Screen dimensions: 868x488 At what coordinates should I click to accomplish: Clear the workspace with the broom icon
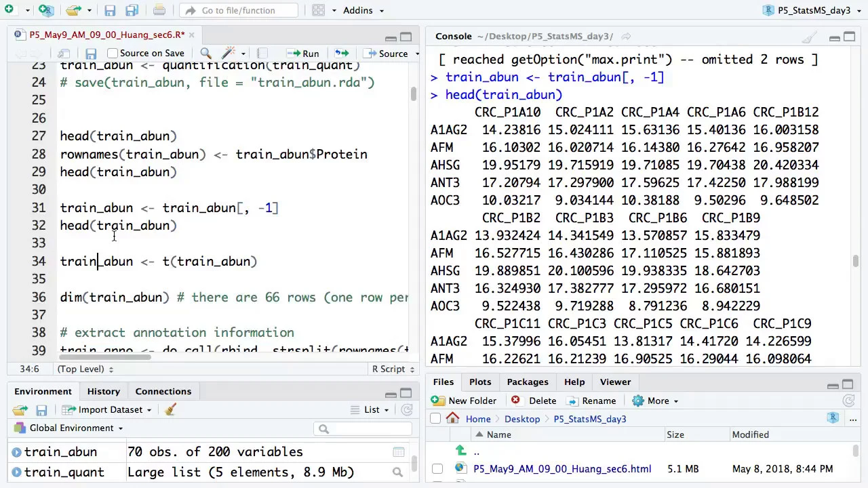[170, 409]
